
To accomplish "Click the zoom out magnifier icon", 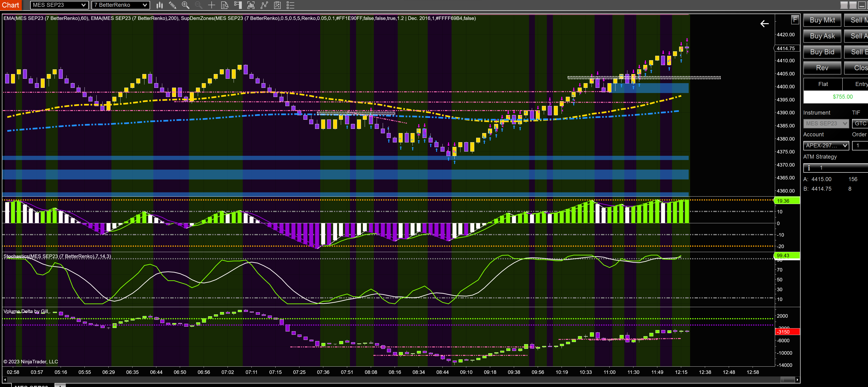I will (199, 5).
